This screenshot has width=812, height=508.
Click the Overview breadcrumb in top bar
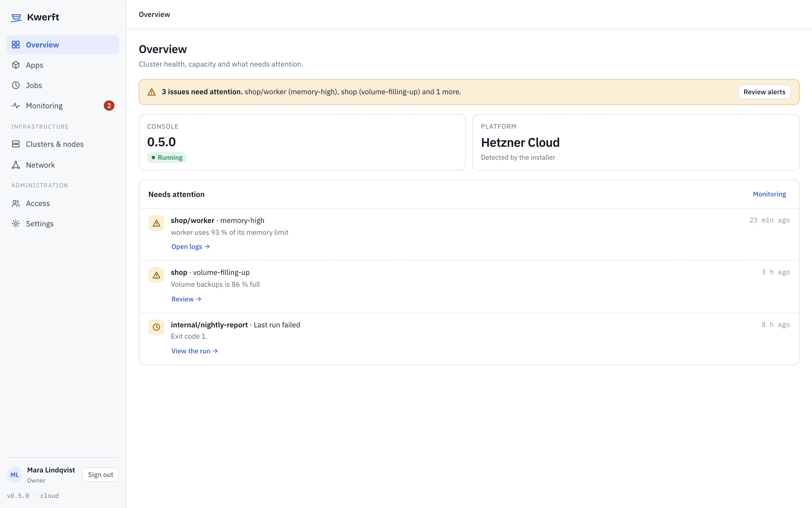pos(154,14)
